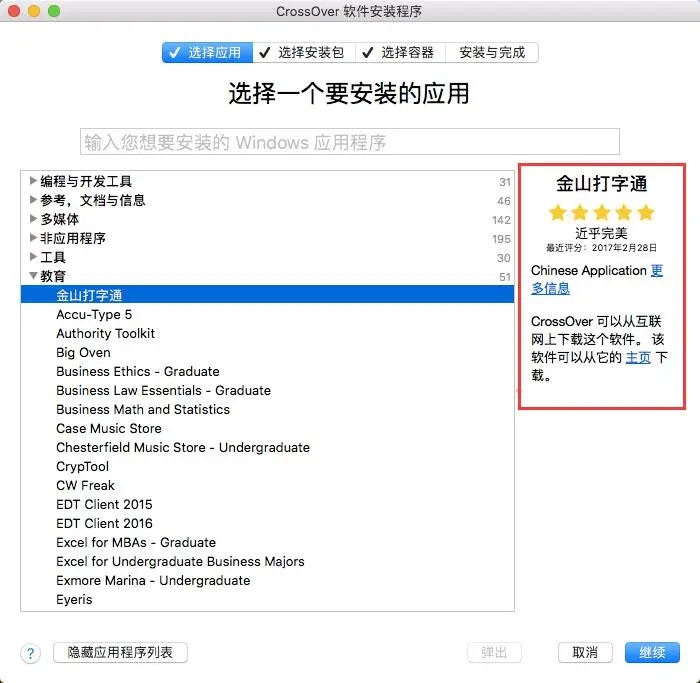Click the green zoom window button

tap(54, 11)
